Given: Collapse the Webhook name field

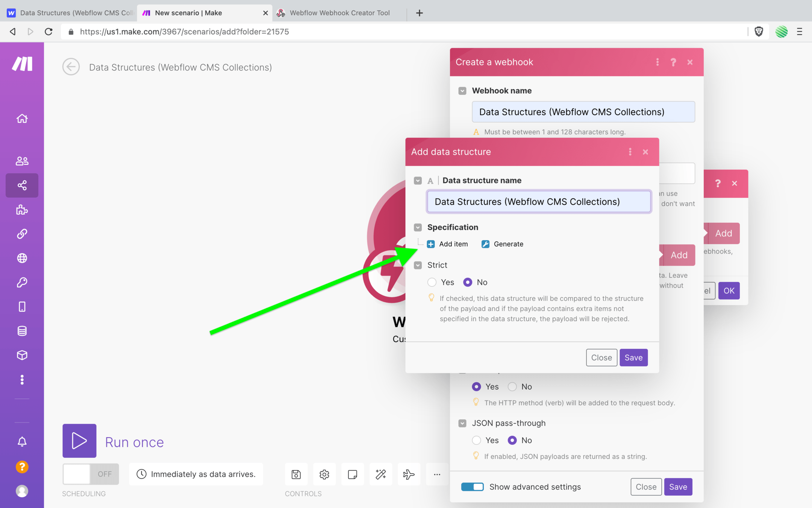Looking at the screenshot, I should pos(462,91).
